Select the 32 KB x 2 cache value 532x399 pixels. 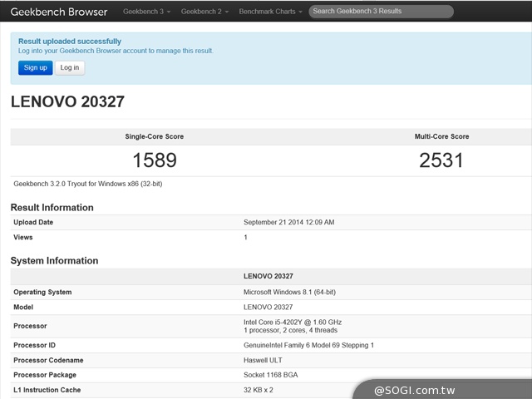pyautogui.click(x=259, y=390)
